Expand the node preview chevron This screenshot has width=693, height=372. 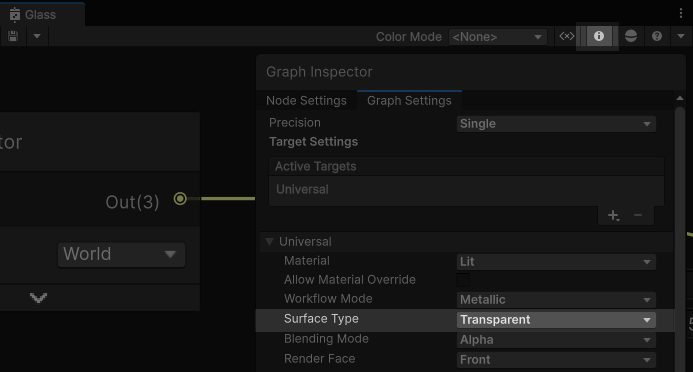(x=38, y=298)
